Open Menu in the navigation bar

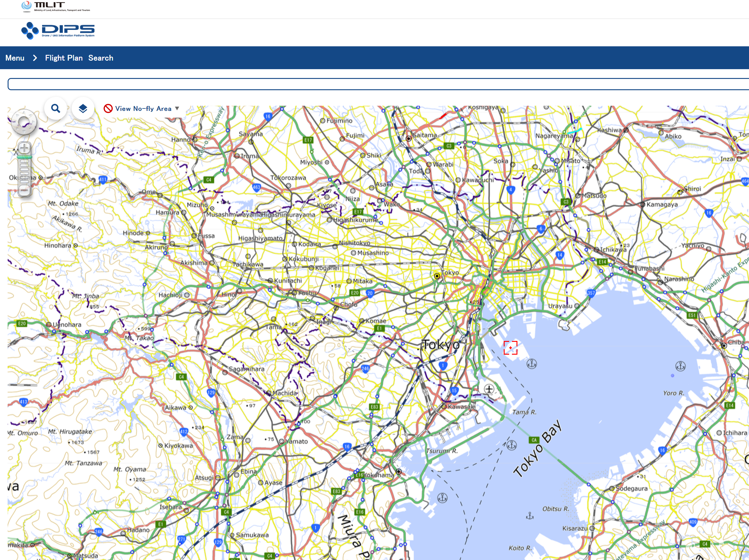pos(15,58)
